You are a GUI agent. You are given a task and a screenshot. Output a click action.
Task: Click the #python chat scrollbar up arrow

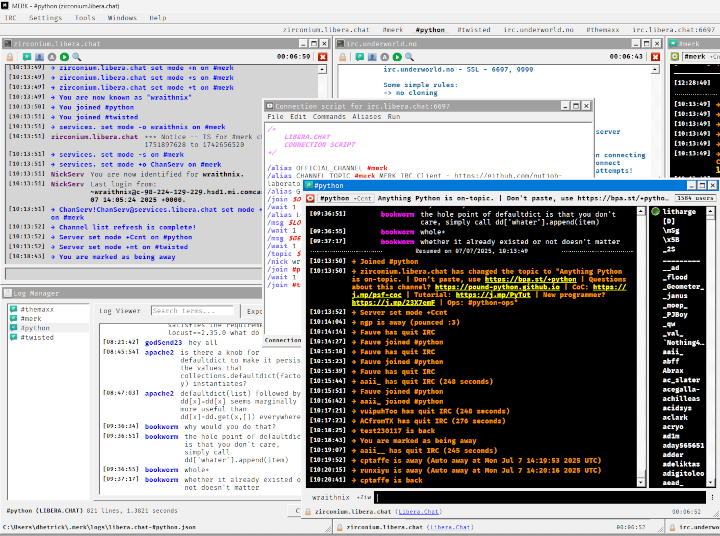tap(641, 211)
